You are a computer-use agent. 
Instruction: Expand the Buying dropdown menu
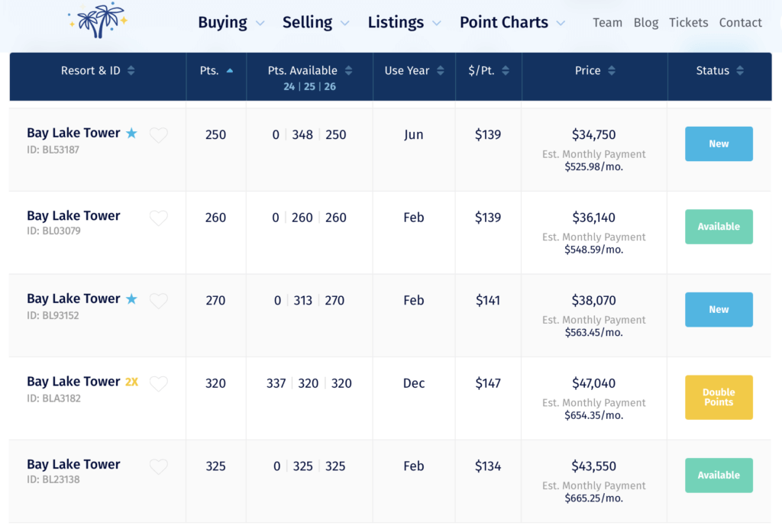tap(231, 23)
